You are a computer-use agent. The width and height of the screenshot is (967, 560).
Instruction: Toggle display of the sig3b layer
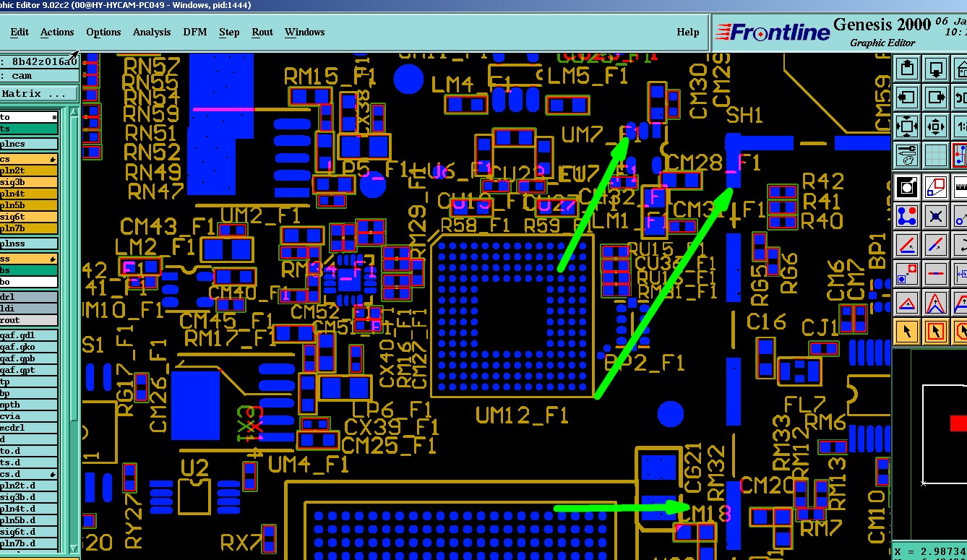(x=29, y=181)
